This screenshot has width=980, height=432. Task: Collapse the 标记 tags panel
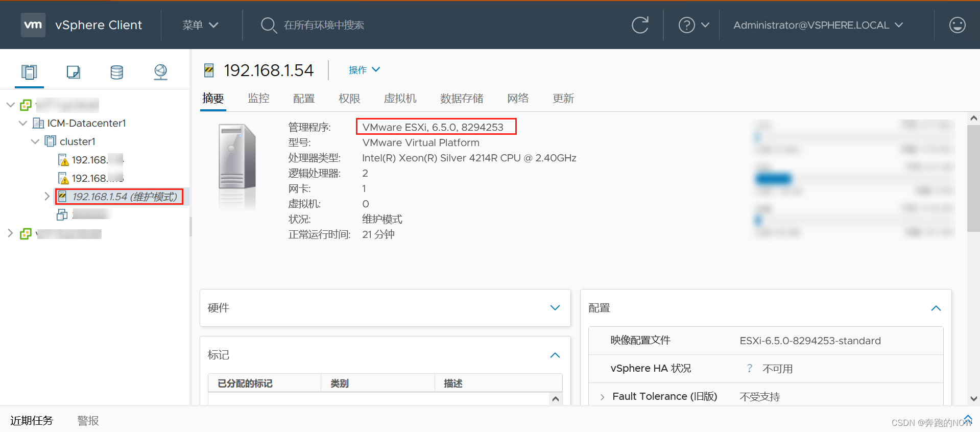tap(555, 355)
